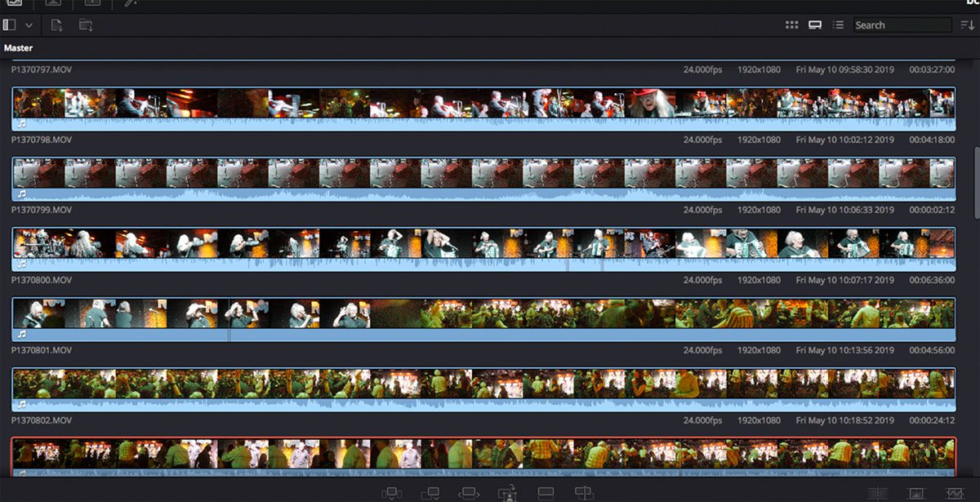Click 24.000fps on the P1370800.MOV row

click(x=703, y=281)
